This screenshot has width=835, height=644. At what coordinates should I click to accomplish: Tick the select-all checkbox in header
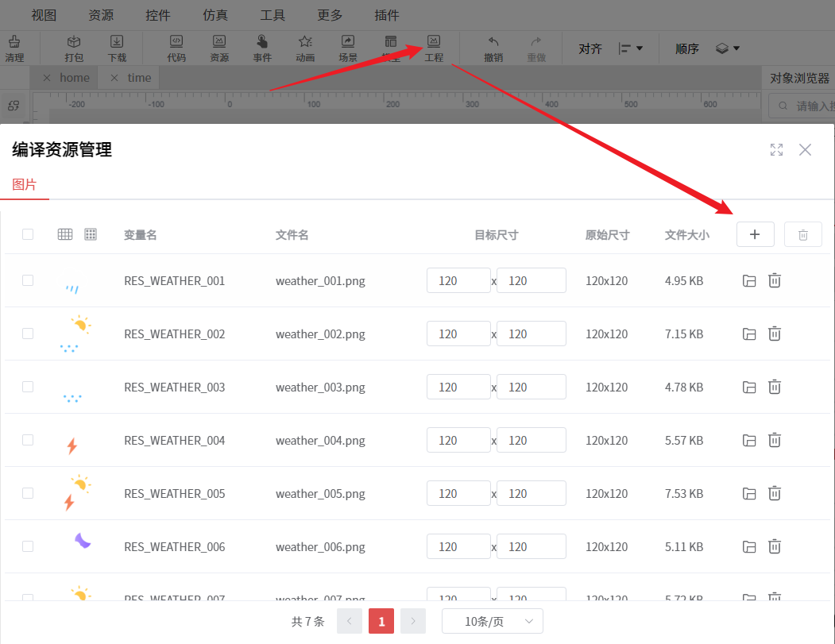tap(28, 234)
